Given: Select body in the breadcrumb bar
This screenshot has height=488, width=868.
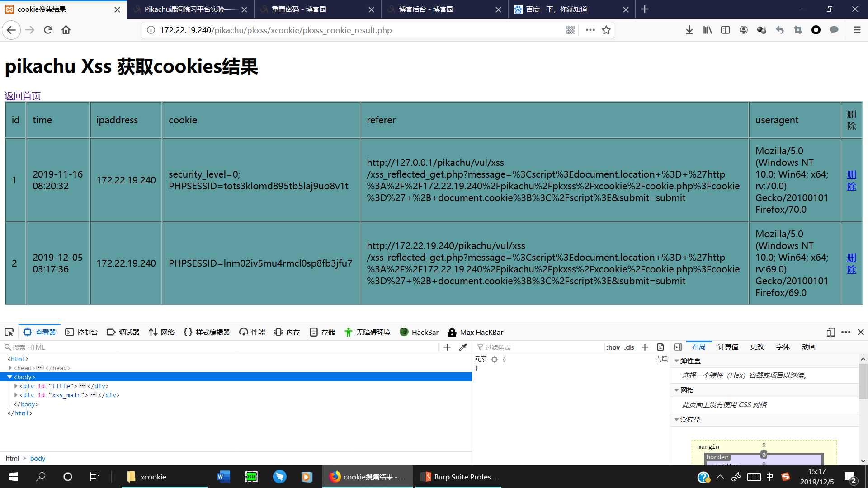Looking at the screenshot, I should [38, 459].
